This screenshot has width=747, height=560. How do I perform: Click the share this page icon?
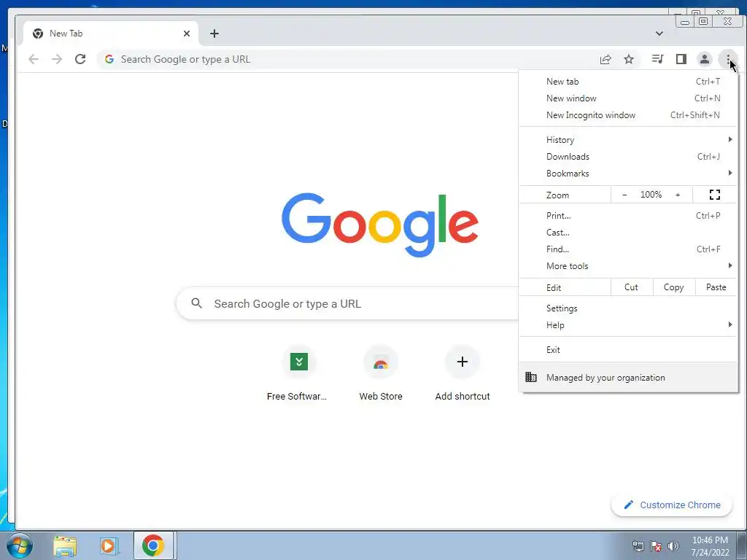(x=605, y=59)
